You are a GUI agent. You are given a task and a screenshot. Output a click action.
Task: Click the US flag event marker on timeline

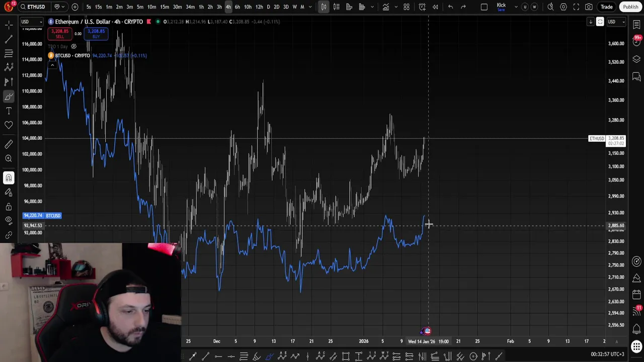(x=427, y=331)
